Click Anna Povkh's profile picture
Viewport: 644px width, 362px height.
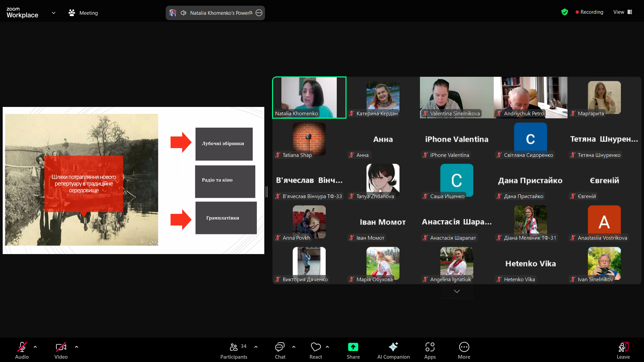[x=309, y=221]
